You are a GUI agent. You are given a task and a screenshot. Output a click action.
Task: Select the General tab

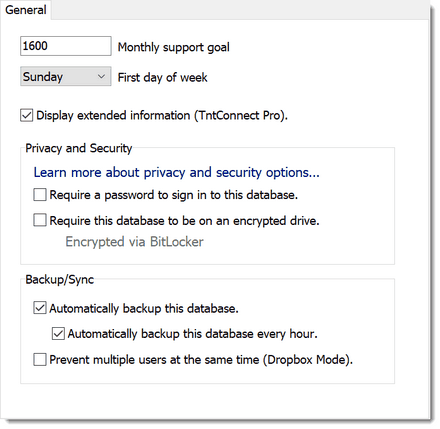(x=25, y=10)
